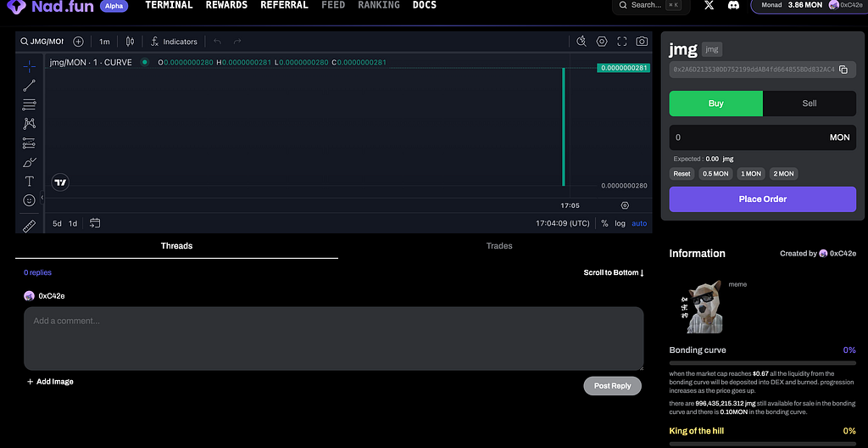Click Scroll to Bottom link
Screen dimensions: 868x448
[x=614, y=273]
